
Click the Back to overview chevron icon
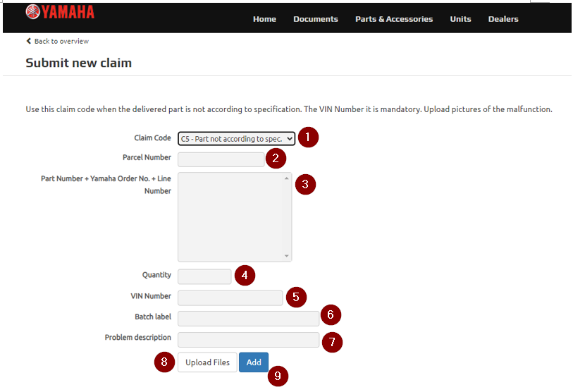[x=28, y=41]
